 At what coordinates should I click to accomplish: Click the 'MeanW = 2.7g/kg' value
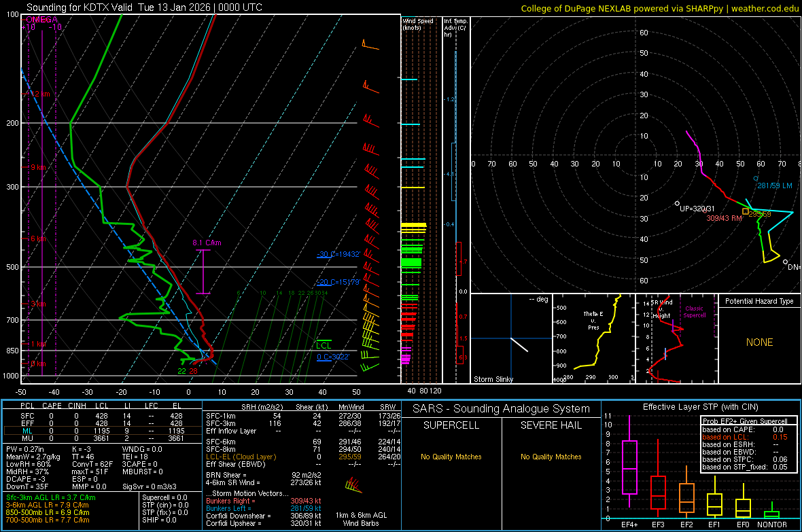click(x=33, y=457)
